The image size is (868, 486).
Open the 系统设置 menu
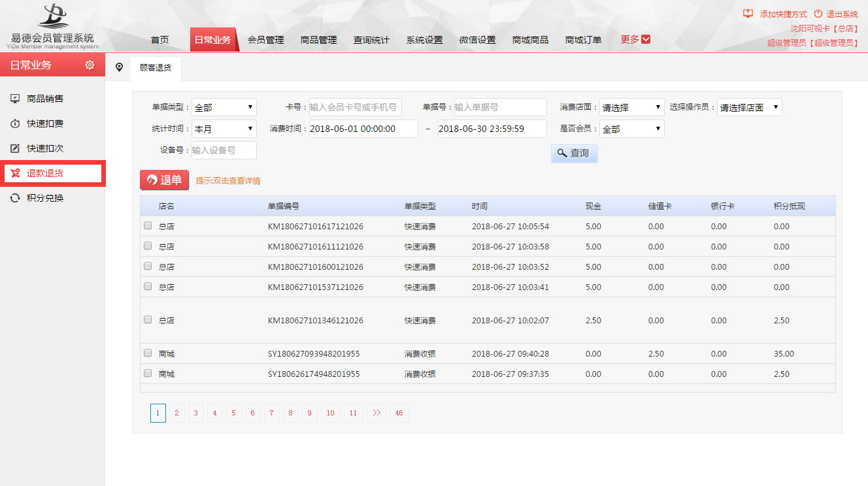pos(425,40)
